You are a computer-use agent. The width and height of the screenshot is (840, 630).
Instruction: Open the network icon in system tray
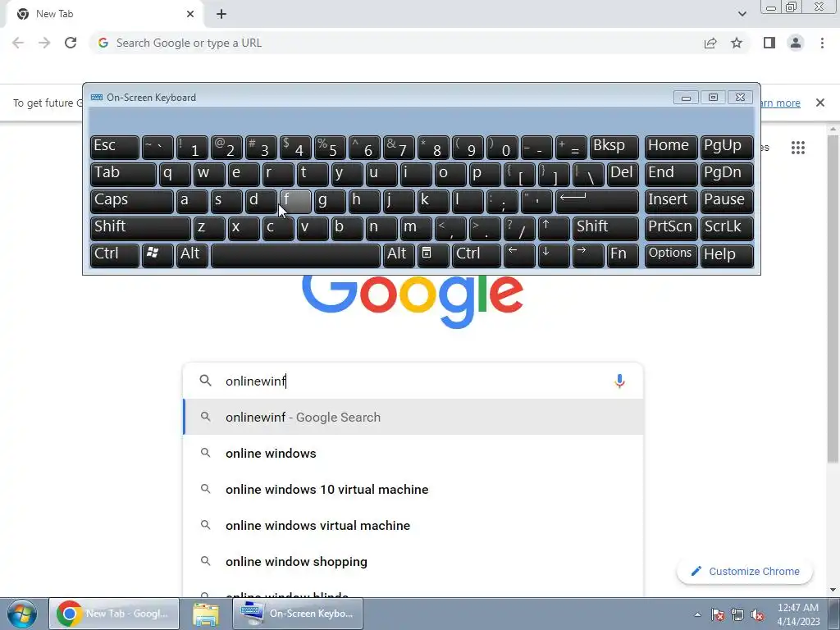737,615
